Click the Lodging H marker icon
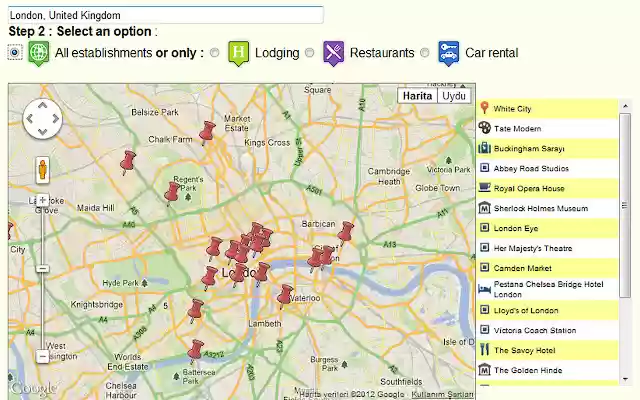 pos(239,53)
